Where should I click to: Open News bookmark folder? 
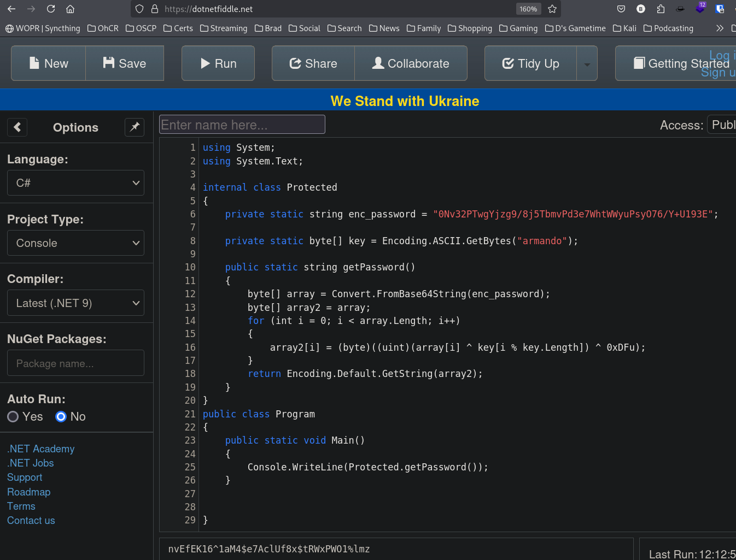(x=384, y=28)
